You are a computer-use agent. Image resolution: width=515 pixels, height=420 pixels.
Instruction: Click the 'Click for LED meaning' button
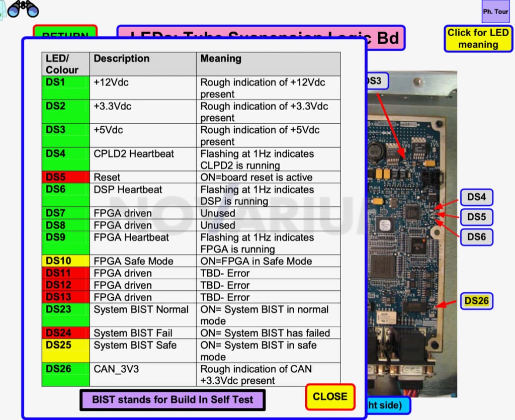[x=478, y=39]
